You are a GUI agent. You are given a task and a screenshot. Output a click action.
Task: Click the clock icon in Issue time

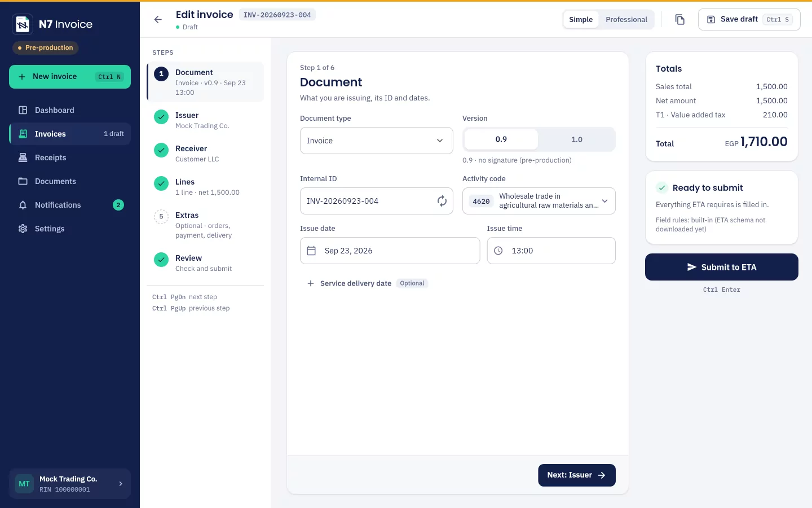click(x=498, y=251)
